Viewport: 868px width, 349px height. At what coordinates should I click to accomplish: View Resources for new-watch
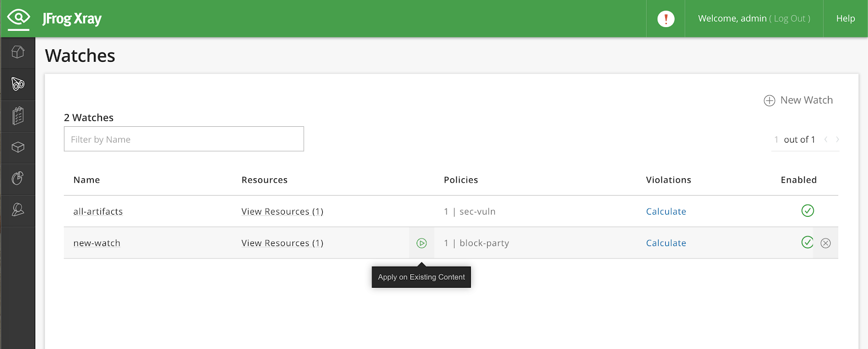(282, 243)
